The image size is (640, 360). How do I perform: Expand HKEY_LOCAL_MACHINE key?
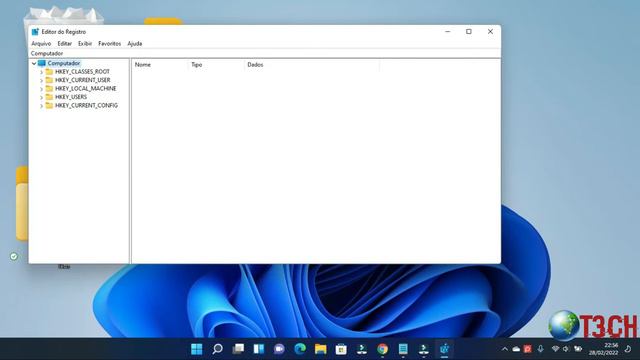tap(41, 89)
